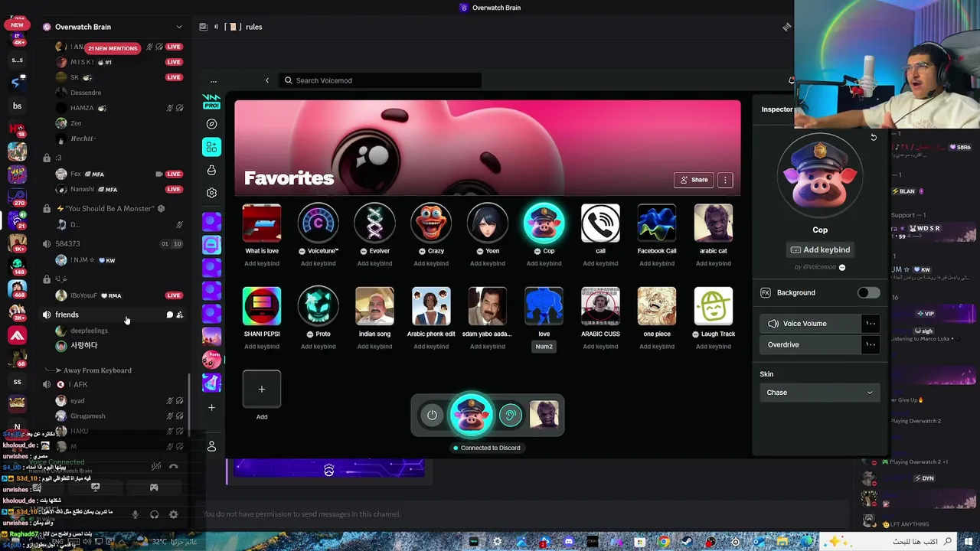Image resolution: width=980 pixels, height=551 pixels.
Task: Select the Evolver voice
Action: coord(374,223)
